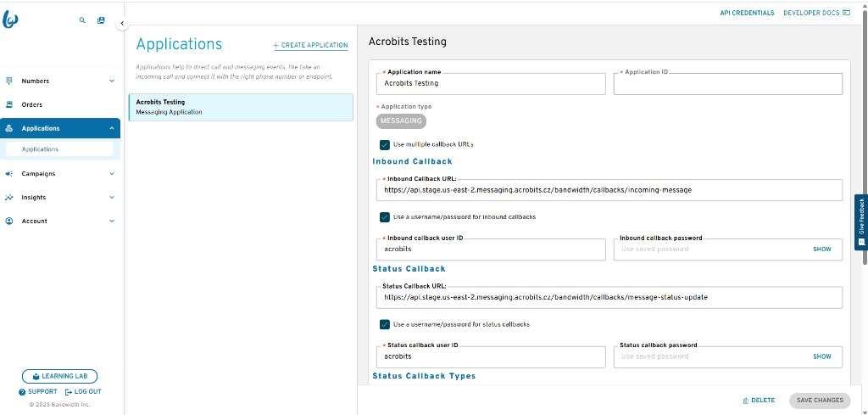The image size is (868, 415).
Task: Click the Learning Lab button
Action: click(60, 376)
